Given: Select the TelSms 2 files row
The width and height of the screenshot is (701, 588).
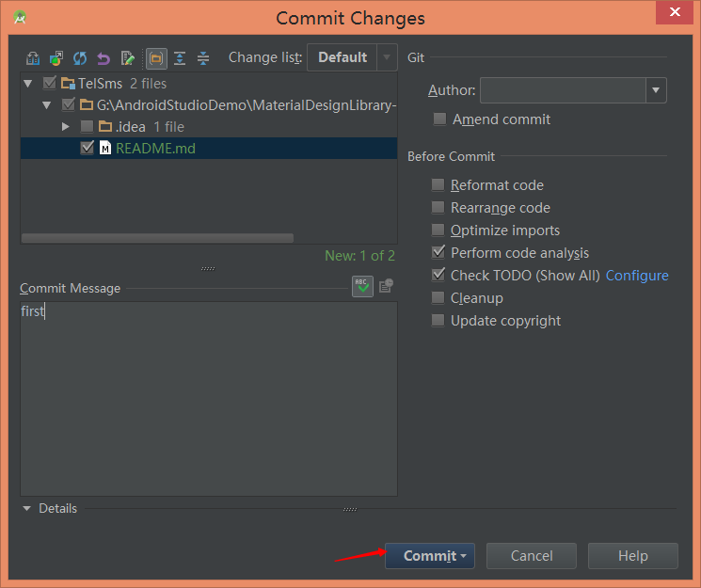Looking at the screenshot, I should point(209,84).
